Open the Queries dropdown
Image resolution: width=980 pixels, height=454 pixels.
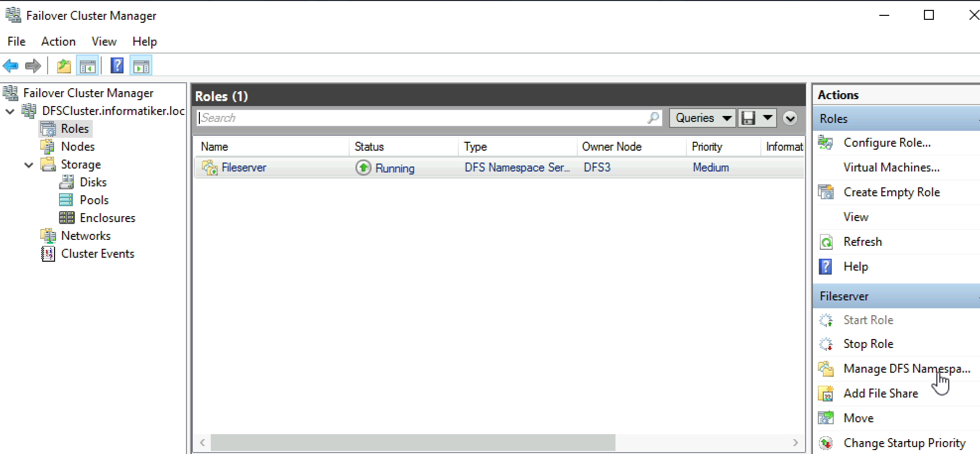[x=702, y=118]
